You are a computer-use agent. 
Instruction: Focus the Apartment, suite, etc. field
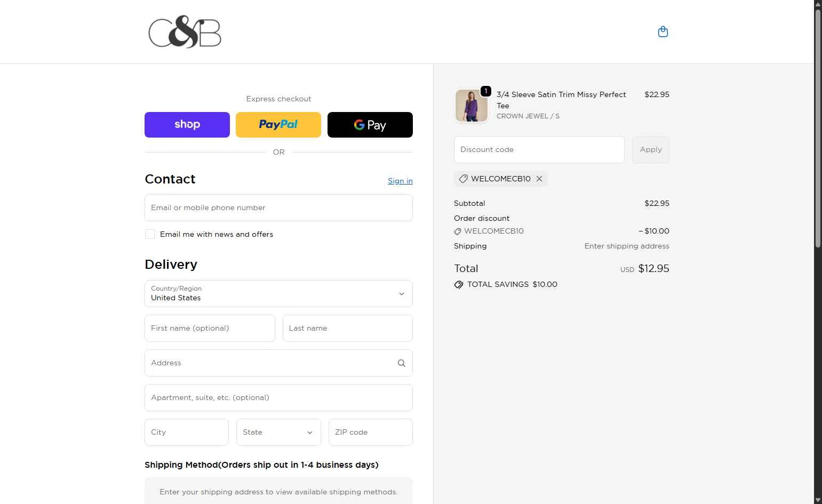278,398
